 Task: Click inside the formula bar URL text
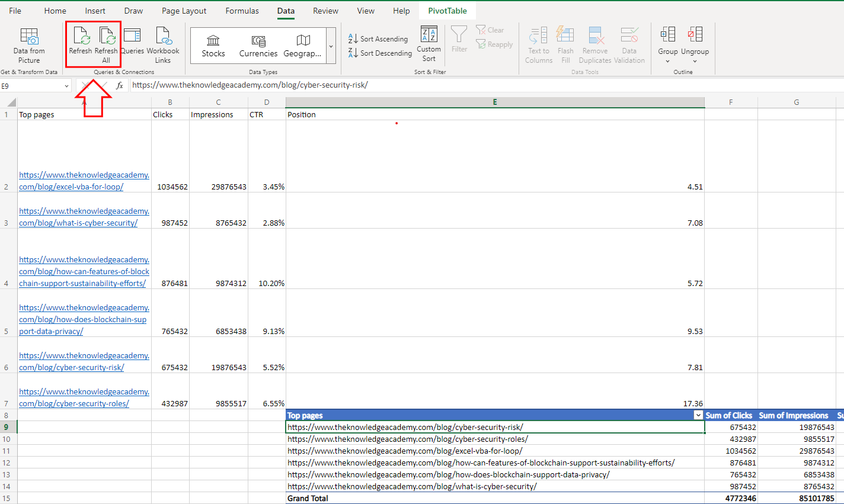click(250, 85)
